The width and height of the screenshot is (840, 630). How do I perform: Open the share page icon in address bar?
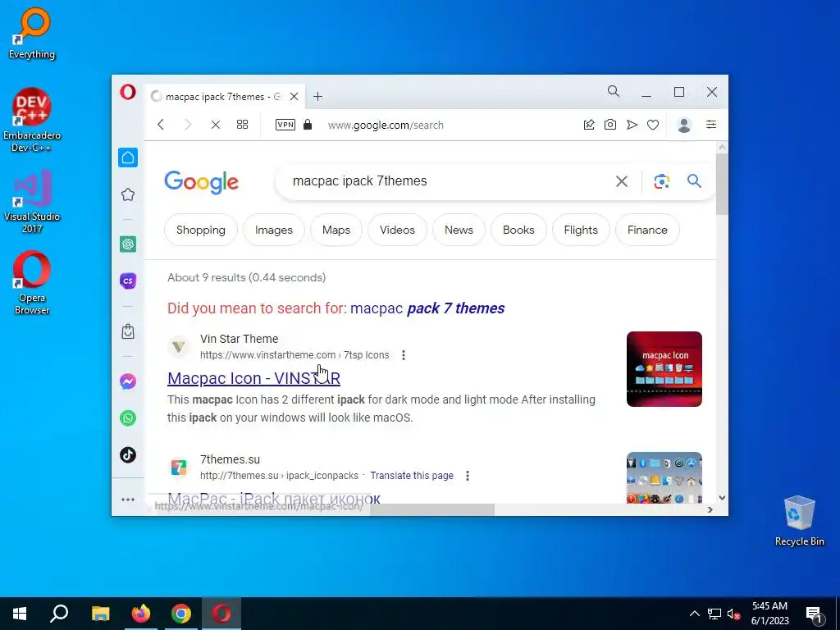tap(589, 125)
